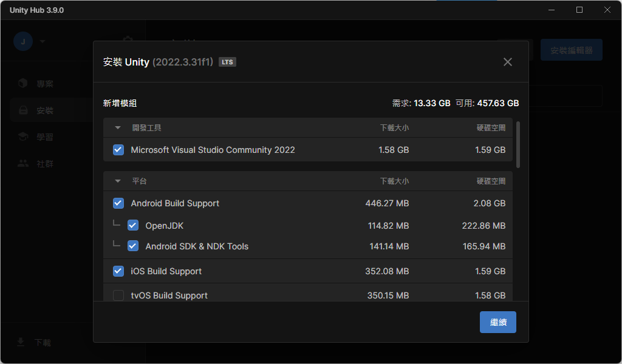This screenshot has width=622, height=364.
Task: Open the 下載 downloads panel
Action: (x=43, y=343)
